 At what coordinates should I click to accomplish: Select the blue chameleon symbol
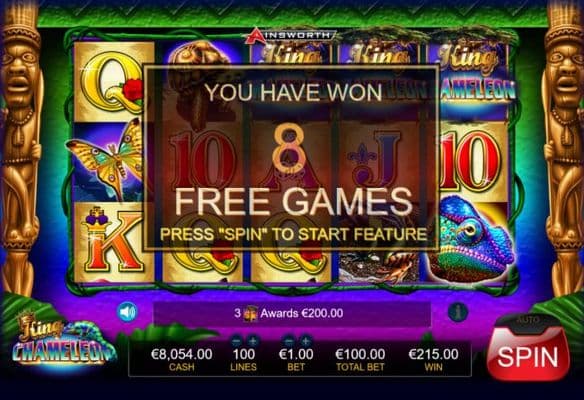pyautogui.click(x=472, y=240)
